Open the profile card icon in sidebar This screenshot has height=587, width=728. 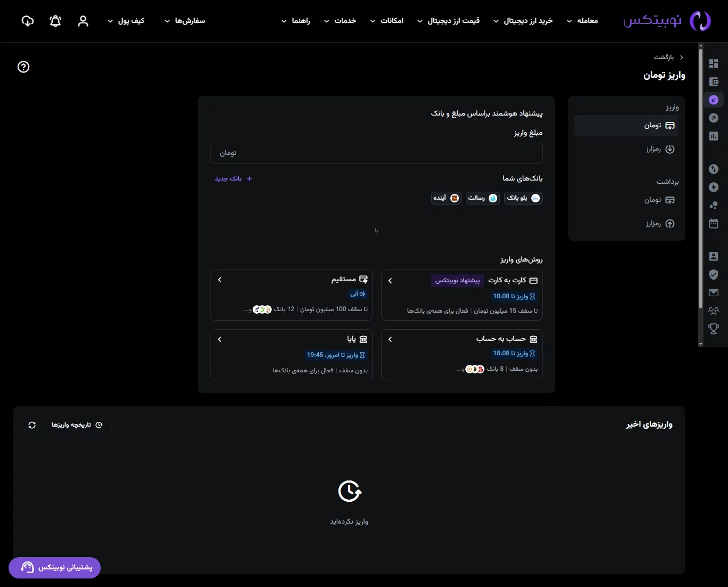coord(714,257)
